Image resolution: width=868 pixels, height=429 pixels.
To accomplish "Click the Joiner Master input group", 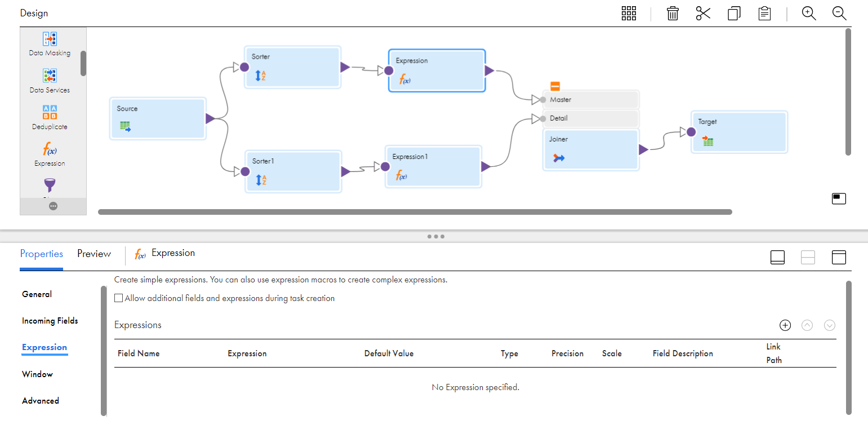I will click(591, 100).
